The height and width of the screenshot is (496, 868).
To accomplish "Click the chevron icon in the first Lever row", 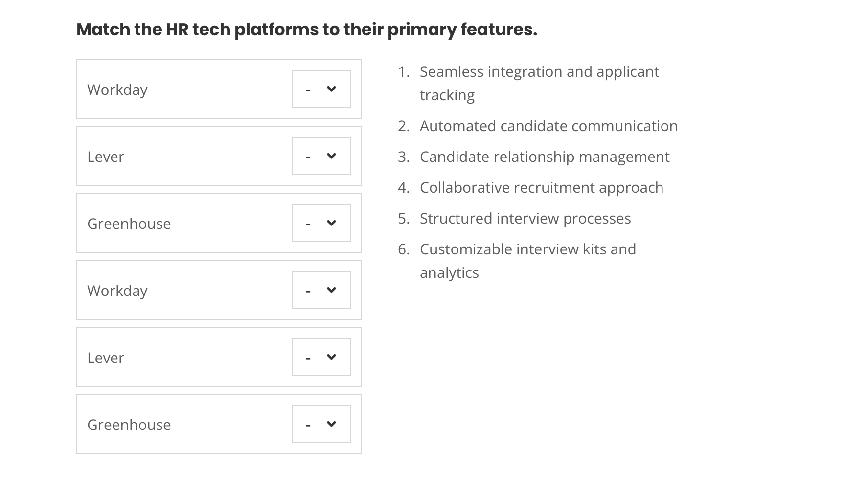I will [332, 156].
